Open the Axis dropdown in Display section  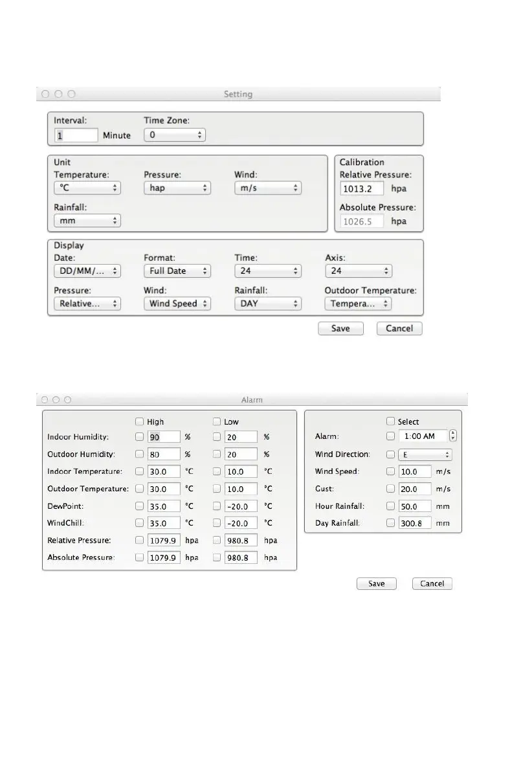click(359, 271)
